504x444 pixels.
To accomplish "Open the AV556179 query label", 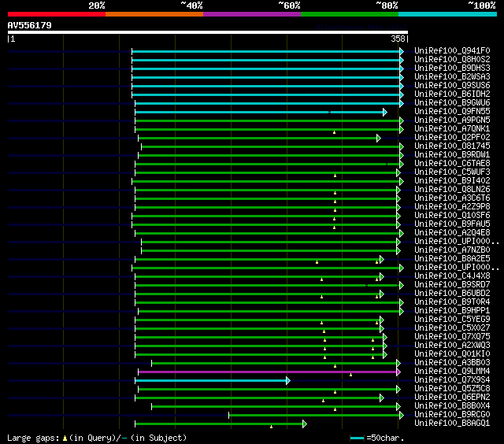I will [30, 25].
